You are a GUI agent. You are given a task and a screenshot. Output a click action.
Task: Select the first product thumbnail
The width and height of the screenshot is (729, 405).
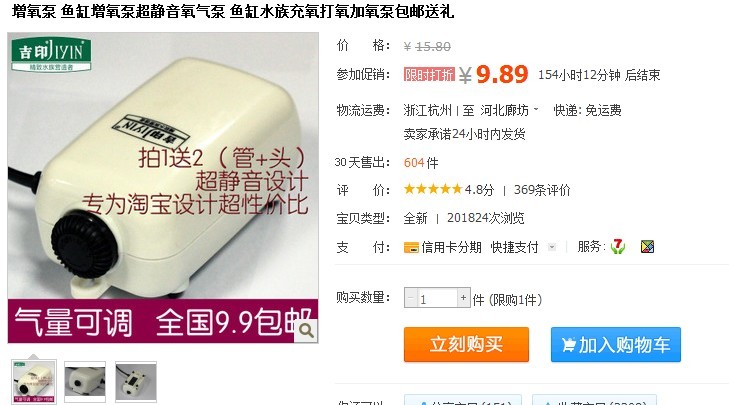click(x=33, y=381)
